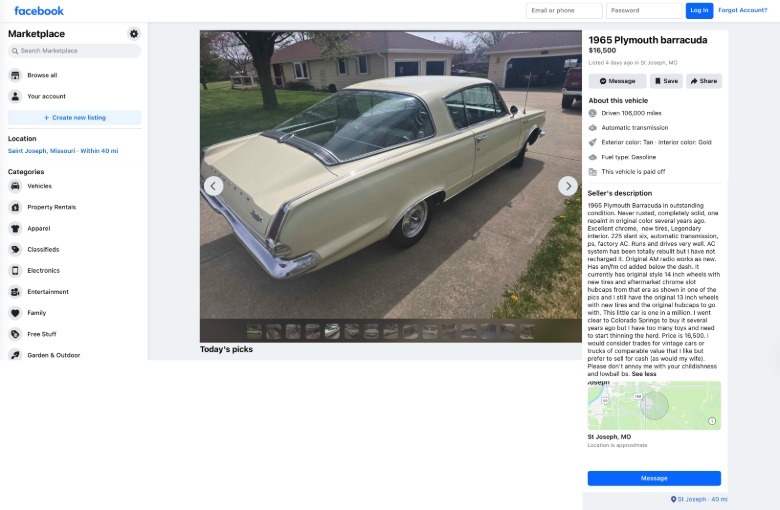Open the Family category heart icon
The width and height of the screenshot is (780, 510).
tap(15, 313)
